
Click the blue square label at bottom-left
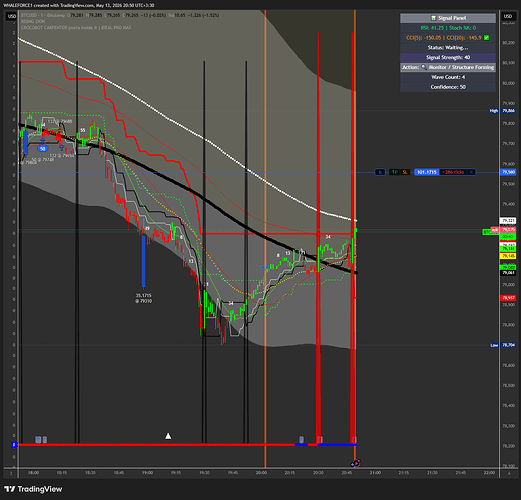click(x=14, y=445)
